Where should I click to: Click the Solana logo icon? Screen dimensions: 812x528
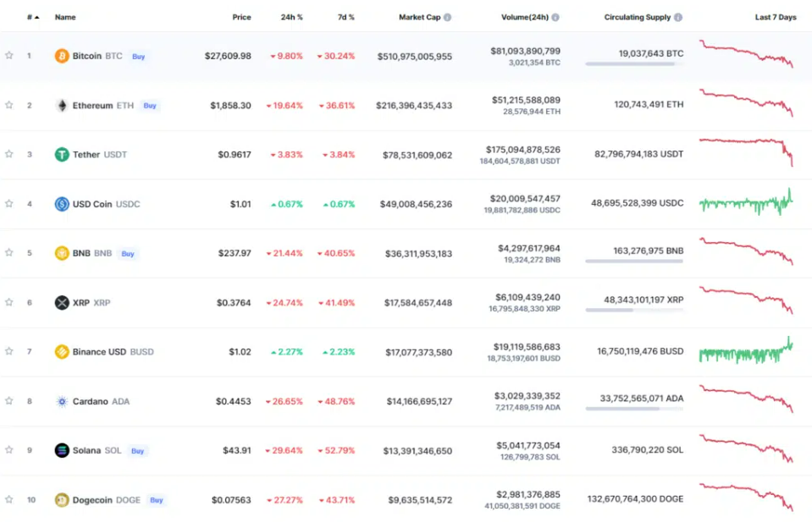point(62,450)
